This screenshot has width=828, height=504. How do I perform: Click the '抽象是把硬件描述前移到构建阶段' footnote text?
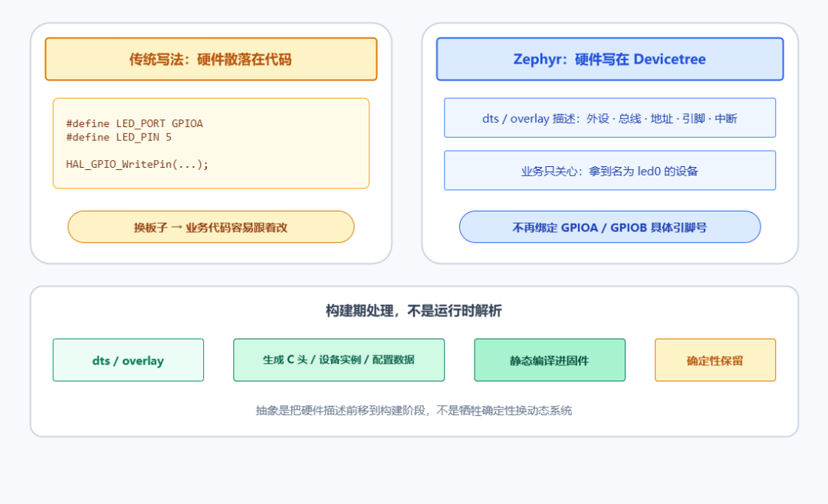click(341, 411)
